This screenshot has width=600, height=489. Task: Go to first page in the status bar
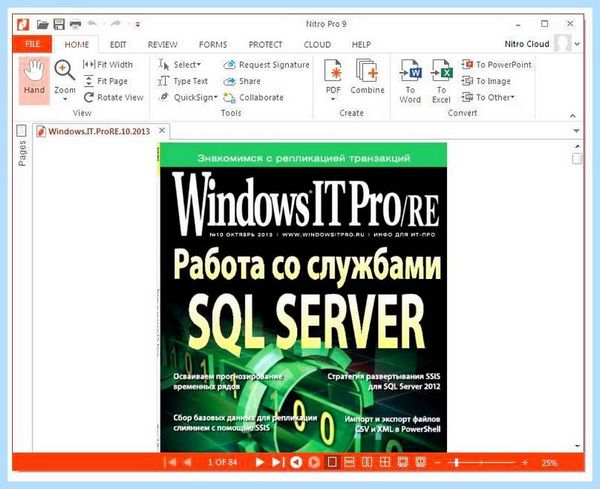170,462
